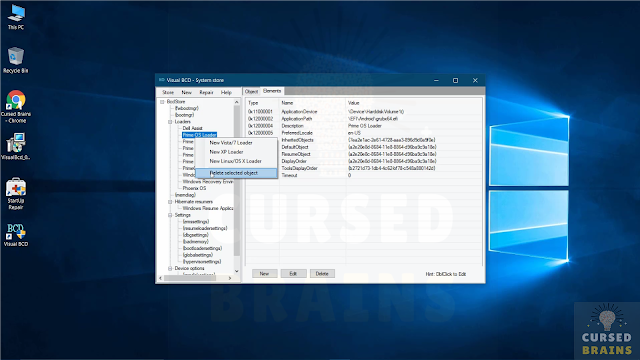This screenshot has height=360, width=640.
Task: Select the {fwbootmgr} tree item
Action: coord(186,108)
